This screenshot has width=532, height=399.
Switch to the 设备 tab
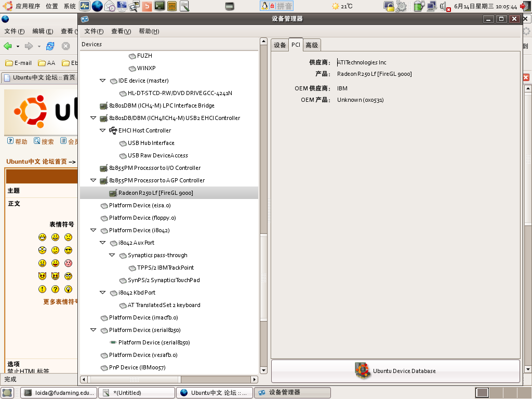280,45
